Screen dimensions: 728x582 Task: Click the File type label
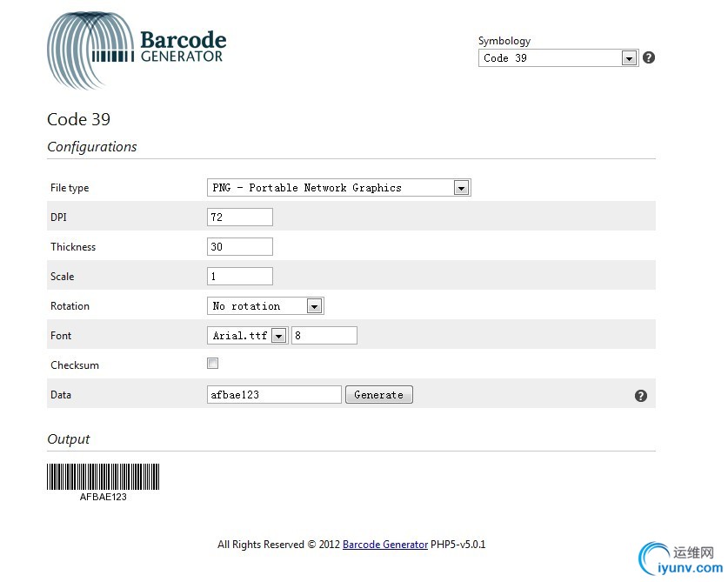point(70,188)
